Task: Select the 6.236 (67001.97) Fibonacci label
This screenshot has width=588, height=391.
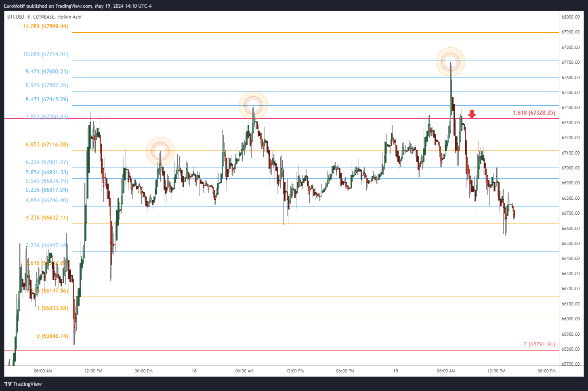Action: tap(47, 162)
